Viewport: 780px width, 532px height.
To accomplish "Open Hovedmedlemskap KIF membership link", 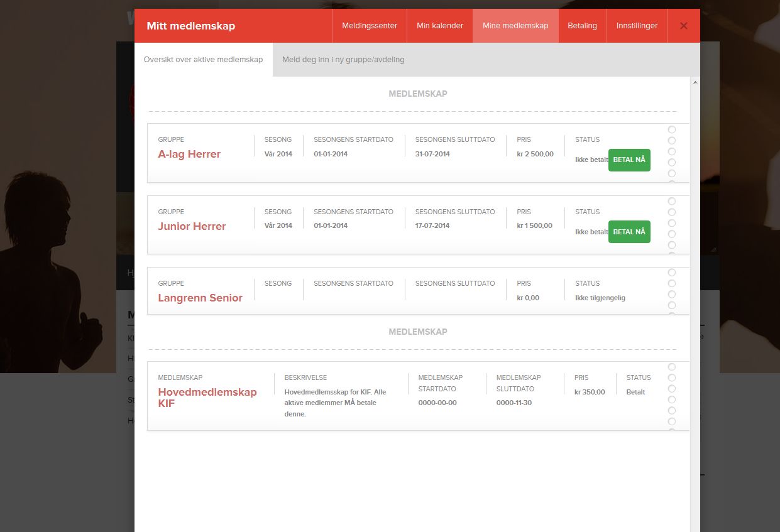I will click(x=207, y=398).
